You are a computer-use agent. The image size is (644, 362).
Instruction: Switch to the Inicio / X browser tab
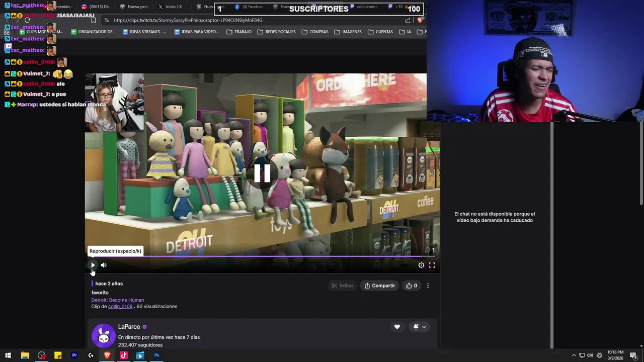click(171, 7)
